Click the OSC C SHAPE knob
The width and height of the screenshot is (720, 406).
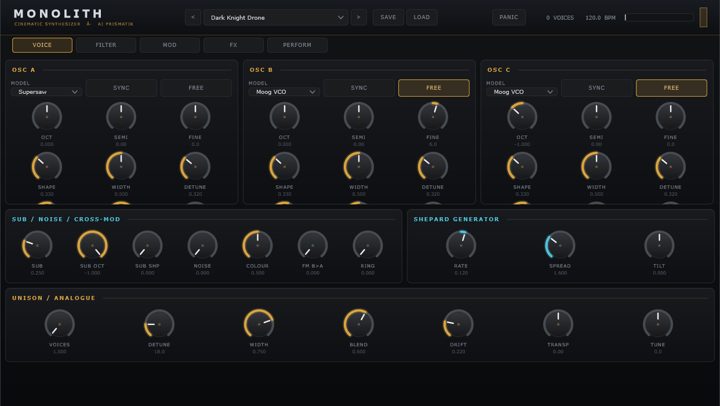tap(522, 167)
